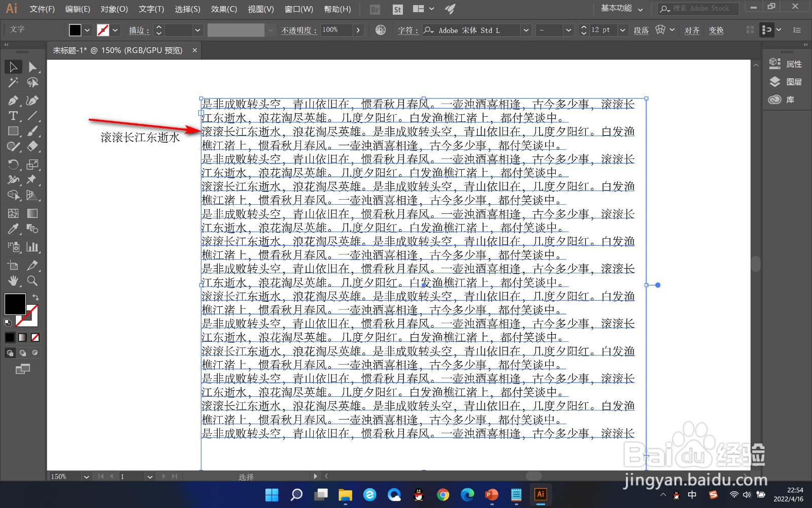Select the Hand tool

coord(13,280)
